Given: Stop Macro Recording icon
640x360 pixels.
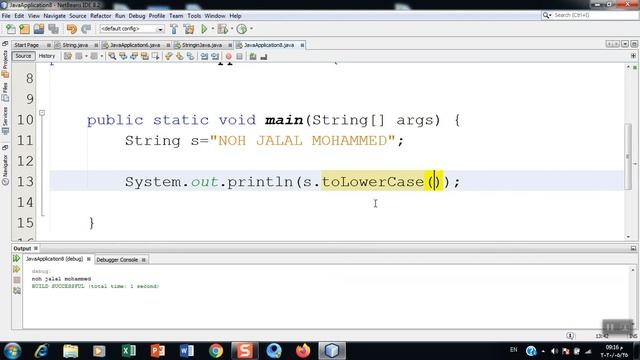Looking at the screenshot, I should point(240,56).
